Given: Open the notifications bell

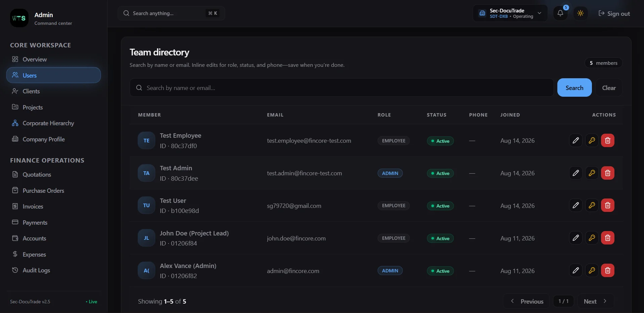Looking at the screenshot, I should point(560,13).
